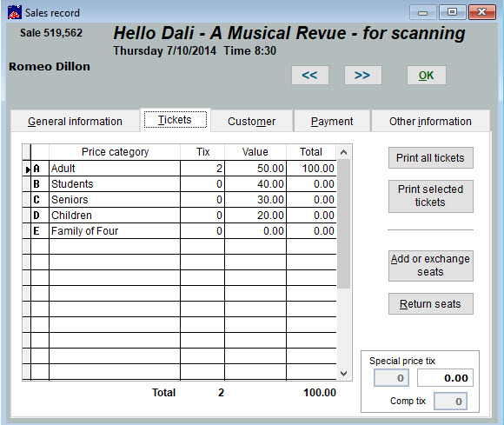Viewport: 504px width, 425px height.
Task: Open the Payment tab
Action: [x=332, y=121]
